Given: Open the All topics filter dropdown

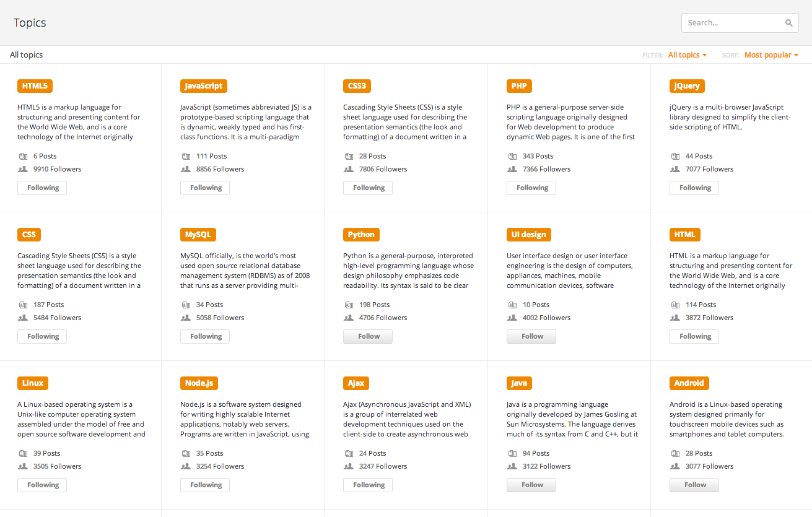Looking at the screenshot, I should (688, 55).
